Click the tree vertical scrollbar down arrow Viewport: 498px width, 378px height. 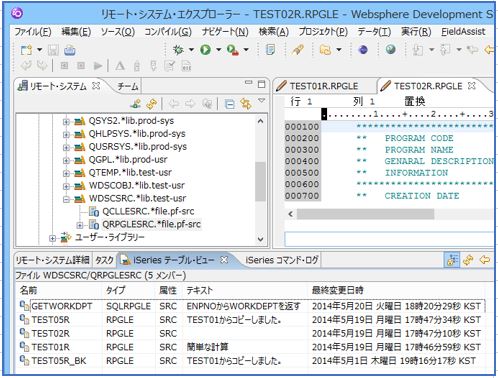[261, 239]
